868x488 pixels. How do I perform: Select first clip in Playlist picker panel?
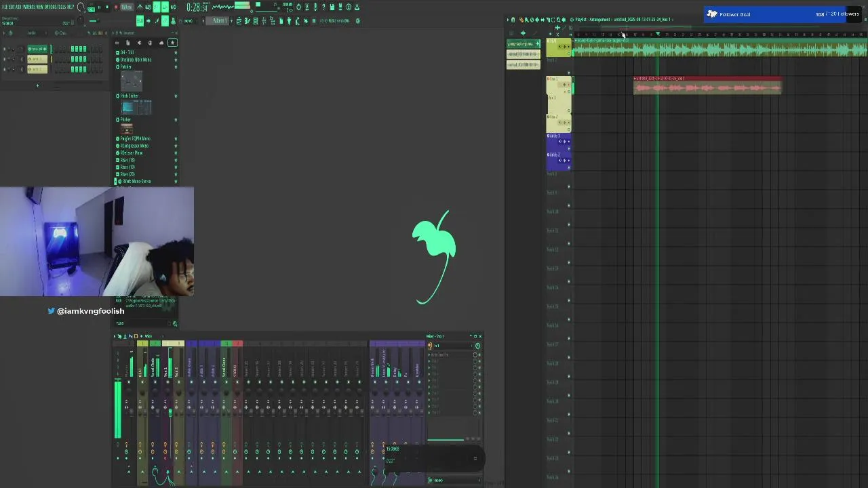click(524, 44)
